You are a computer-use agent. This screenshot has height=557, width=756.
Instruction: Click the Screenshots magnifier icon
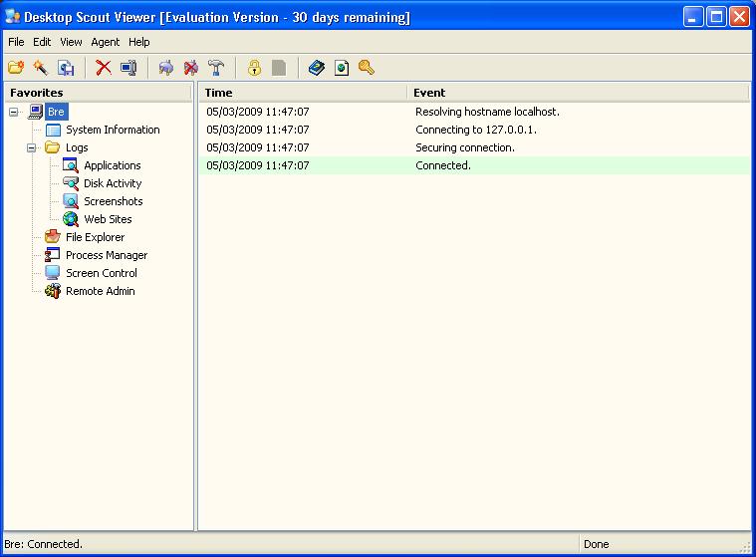pyautogui.click(x=71, y=201)
